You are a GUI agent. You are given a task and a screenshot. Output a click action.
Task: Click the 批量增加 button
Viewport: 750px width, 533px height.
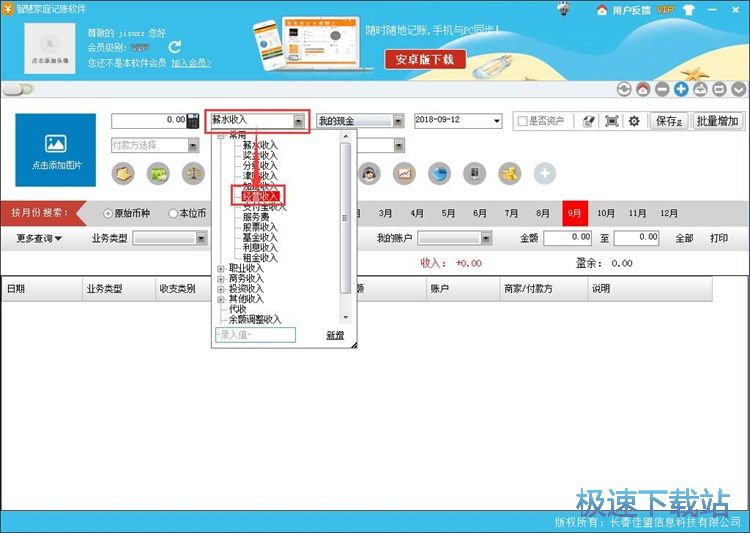[x=717, y=121]
